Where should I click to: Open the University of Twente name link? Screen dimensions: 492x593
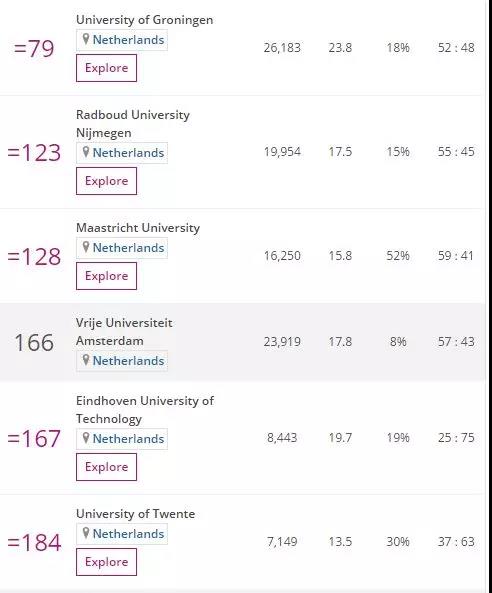point(135,514)
